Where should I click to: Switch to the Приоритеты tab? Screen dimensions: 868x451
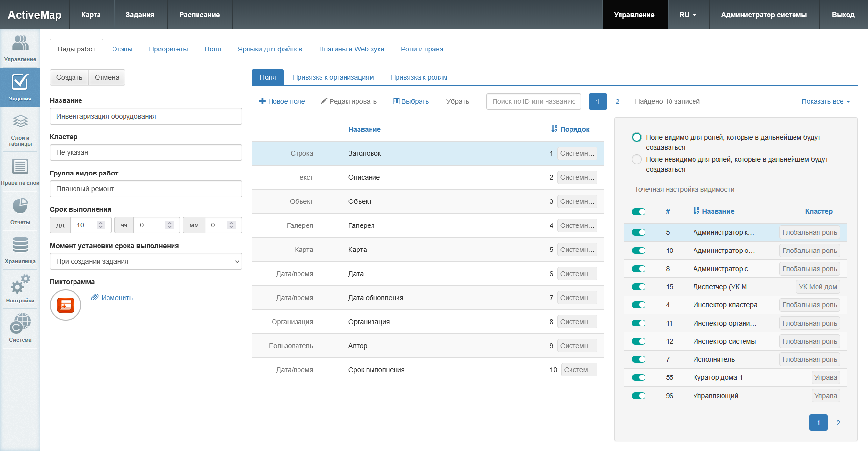click(x=168, y=49)
